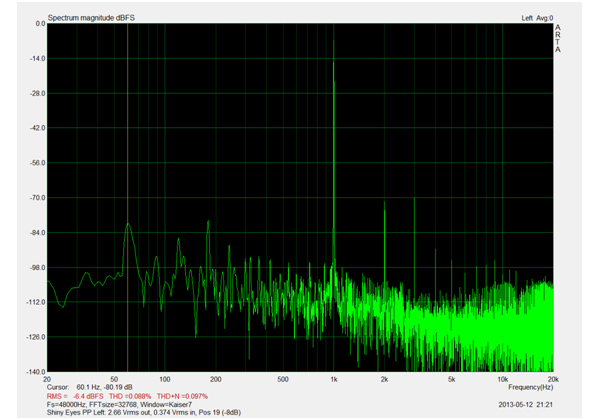The image size is (600, 420).
Task: Click the 1 kHz fundamental peak
Action: coord(333,64)
